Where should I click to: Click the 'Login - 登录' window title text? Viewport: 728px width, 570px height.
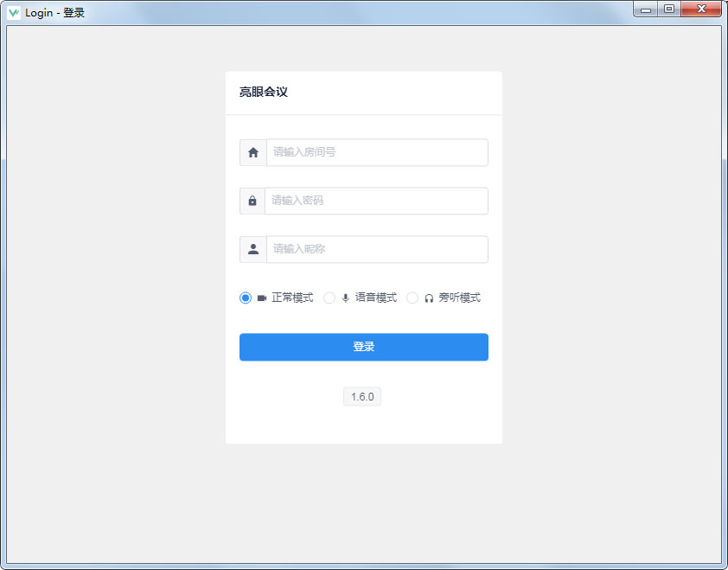click(x=55, y=13)
